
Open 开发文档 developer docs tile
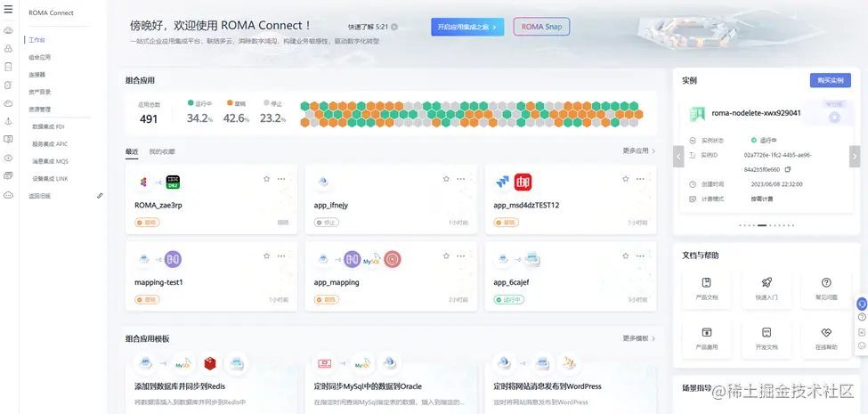[767, 339]
